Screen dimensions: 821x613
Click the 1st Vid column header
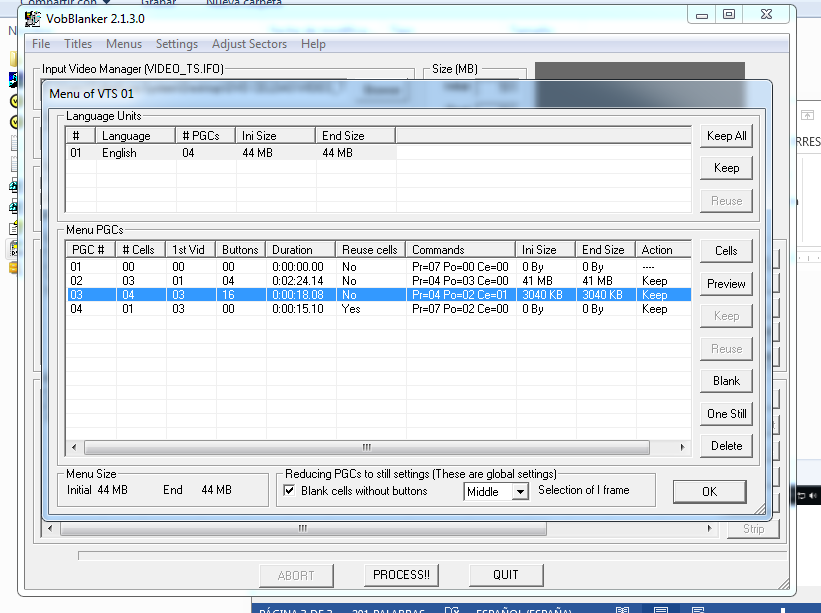pyautogui.click(x=191, y=250)
